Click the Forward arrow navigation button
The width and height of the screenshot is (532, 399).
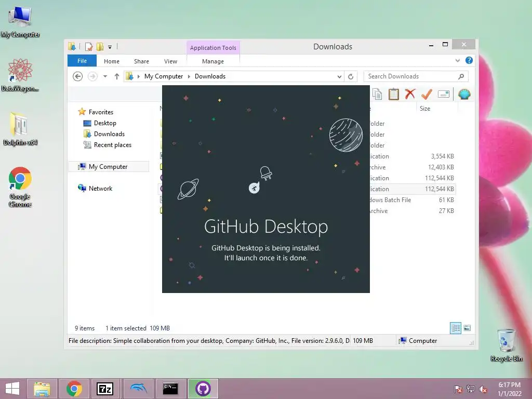(x=92, y=76)
